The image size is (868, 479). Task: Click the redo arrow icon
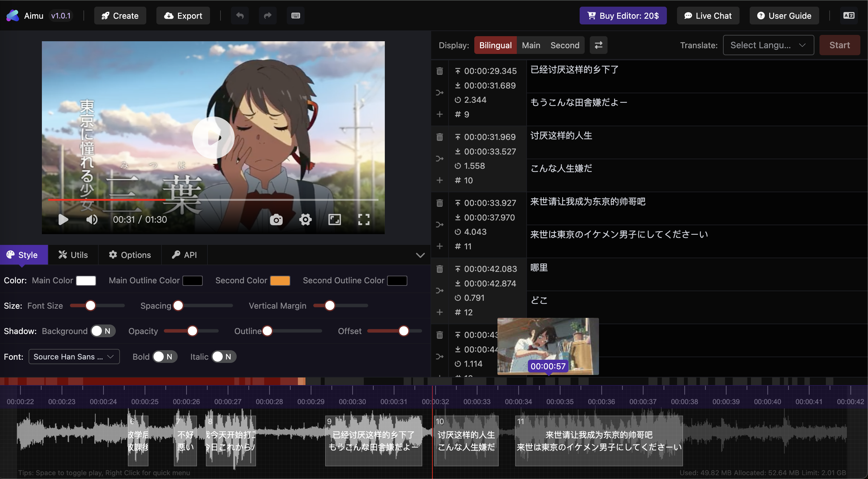point(267,16)
